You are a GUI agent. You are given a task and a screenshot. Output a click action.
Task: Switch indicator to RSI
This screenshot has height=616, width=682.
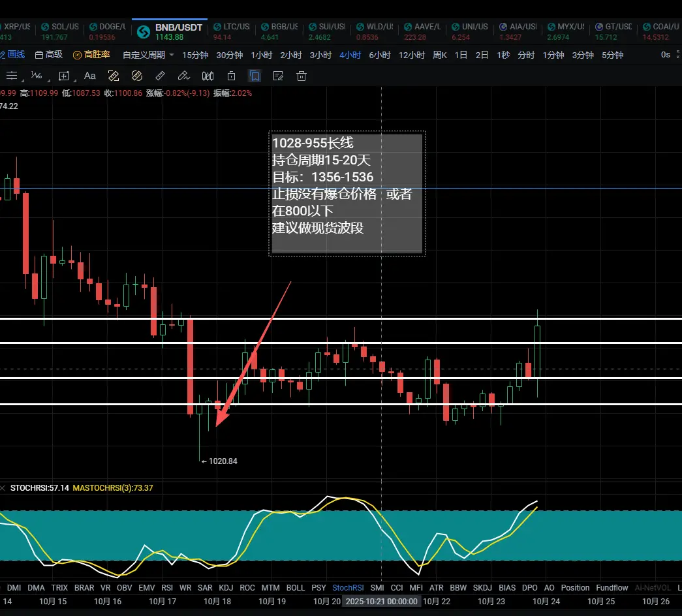[167, 588]
